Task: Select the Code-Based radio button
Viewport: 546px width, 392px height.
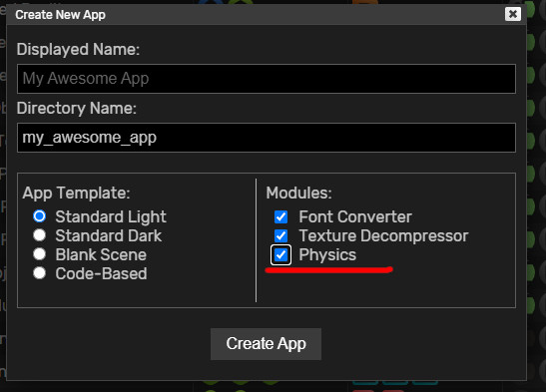Action: tap(39, 273)
